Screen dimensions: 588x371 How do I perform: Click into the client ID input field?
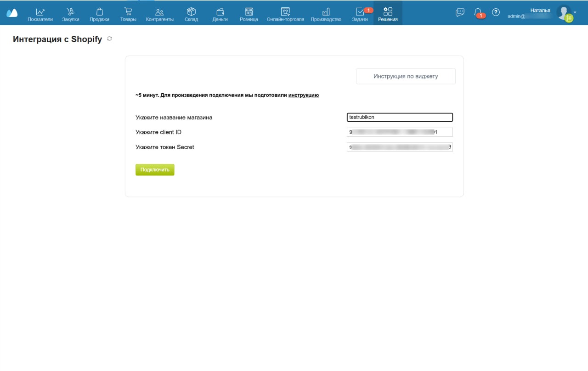(400, 132)
